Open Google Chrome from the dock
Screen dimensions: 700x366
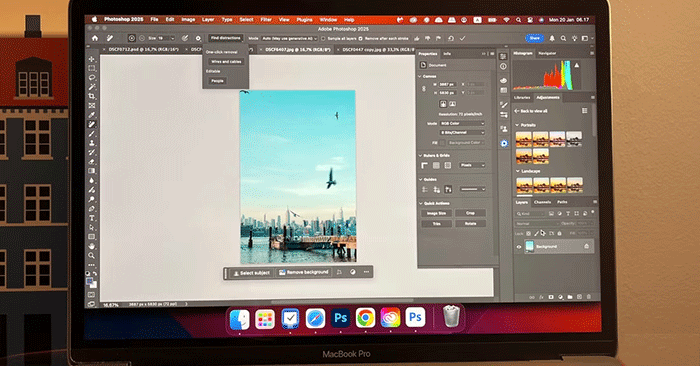click(365, 318)
